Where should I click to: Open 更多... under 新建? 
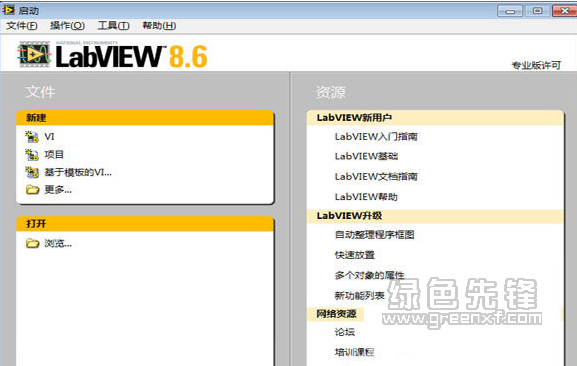coord(58,190)
